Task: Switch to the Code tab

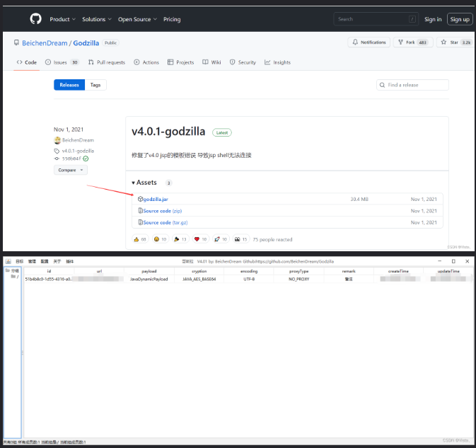Action: click(27, 62)
